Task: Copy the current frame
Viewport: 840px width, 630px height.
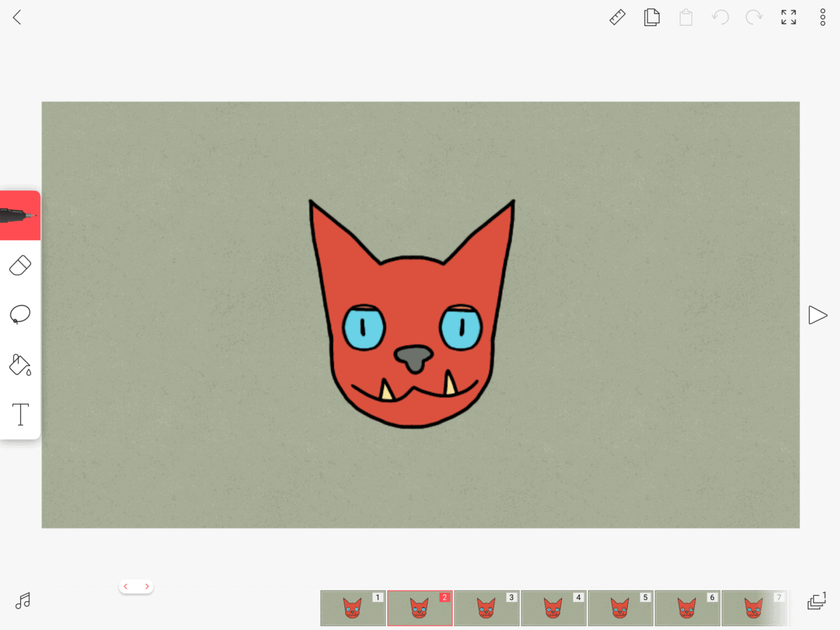Action: click(x=651, y=17)
